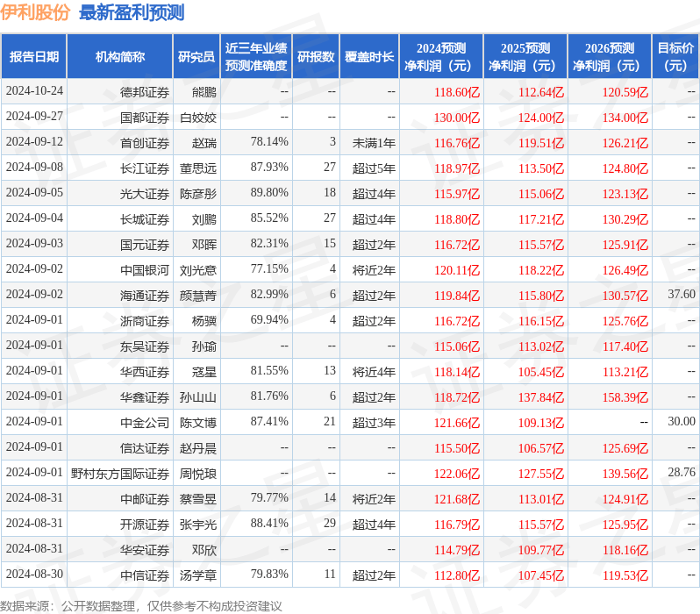
Task: Click the 数据来源 footnote text
Action: [141, 606]
